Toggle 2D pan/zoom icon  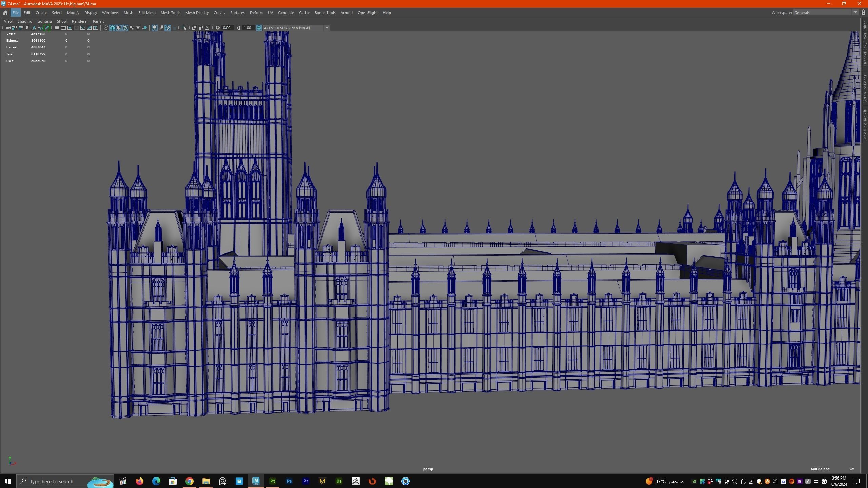tap(40, 28)
